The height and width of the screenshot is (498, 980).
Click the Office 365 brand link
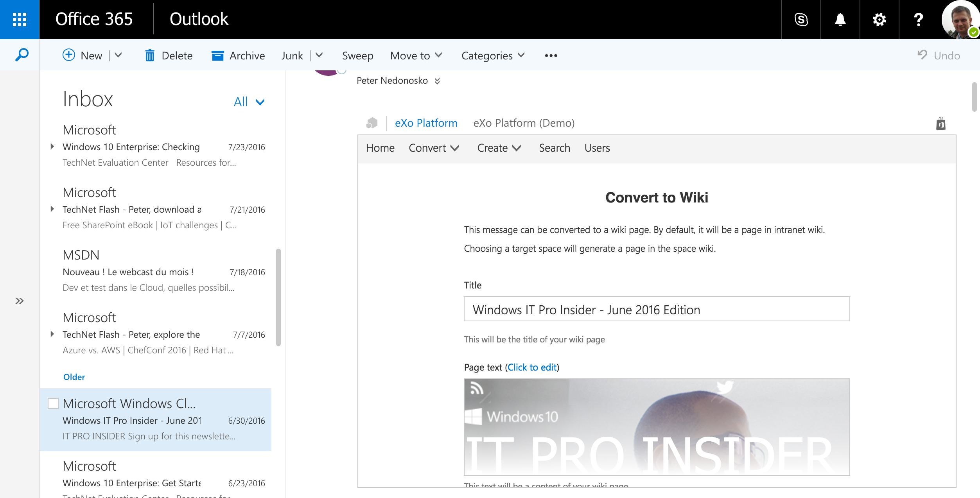[x=94, y=19]
